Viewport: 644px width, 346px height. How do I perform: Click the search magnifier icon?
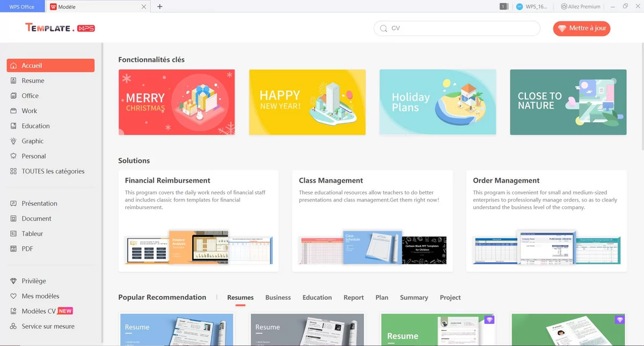[383, 28]
